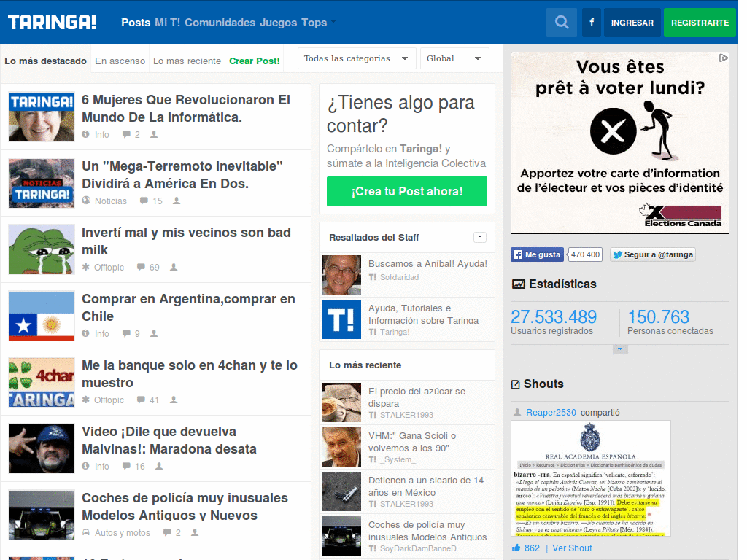
Task: Click the Facebook 'Me gusta' button
Action: [538, 254]
